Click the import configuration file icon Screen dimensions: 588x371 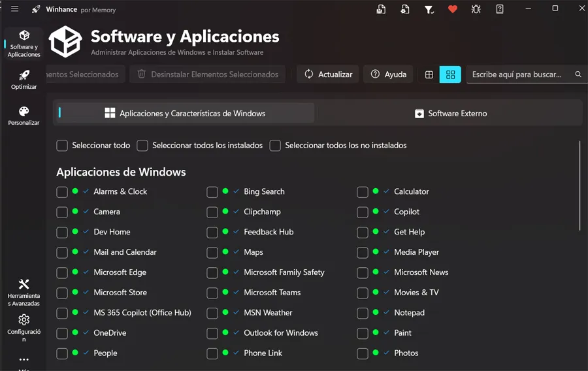click(405, 9)
